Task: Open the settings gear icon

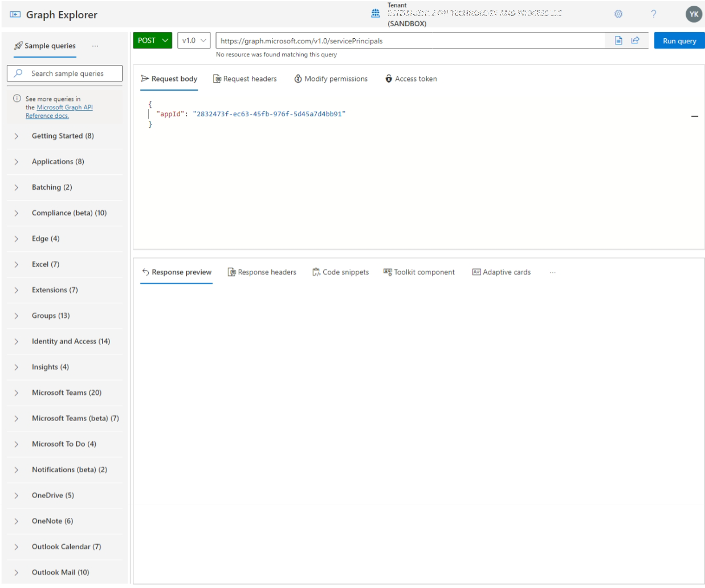Action: coord(618,14)
